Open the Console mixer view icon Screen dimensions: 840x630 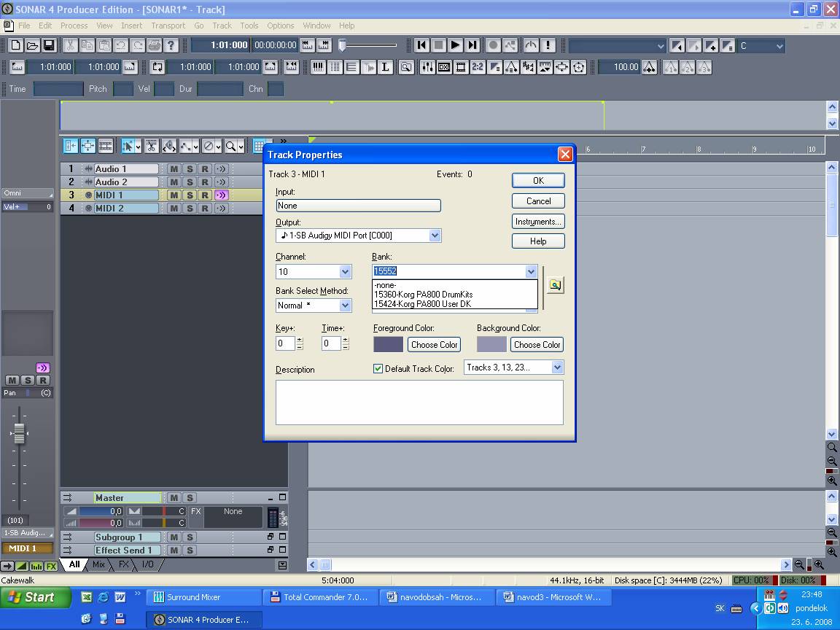pos(427,67)
